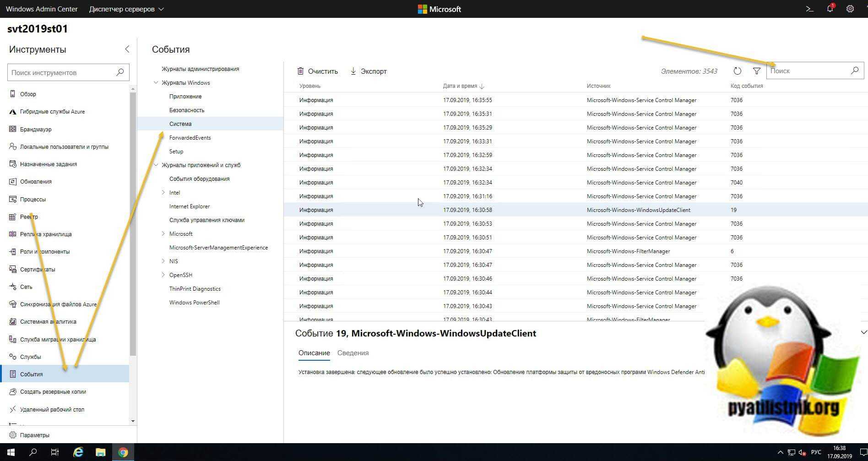Expand the OpenSSH log node
The height and width of the screenshot is (461, 868).
pyautogui.click(x=163, y=275)
